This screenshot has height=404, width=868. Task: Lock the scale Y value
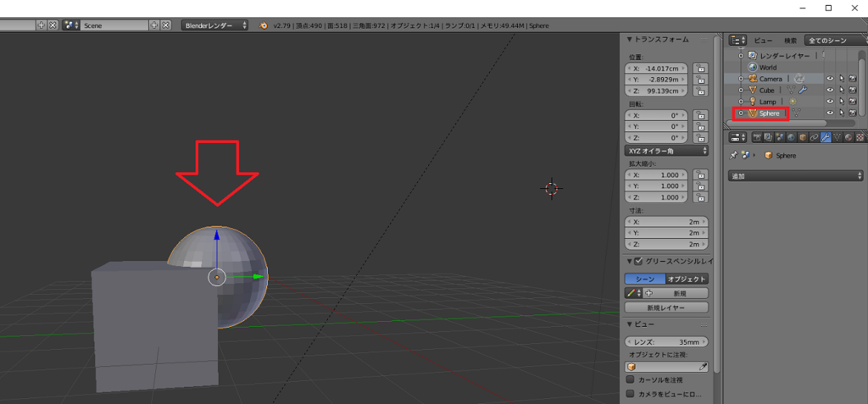pyautogui.click(x=701, y=186)
